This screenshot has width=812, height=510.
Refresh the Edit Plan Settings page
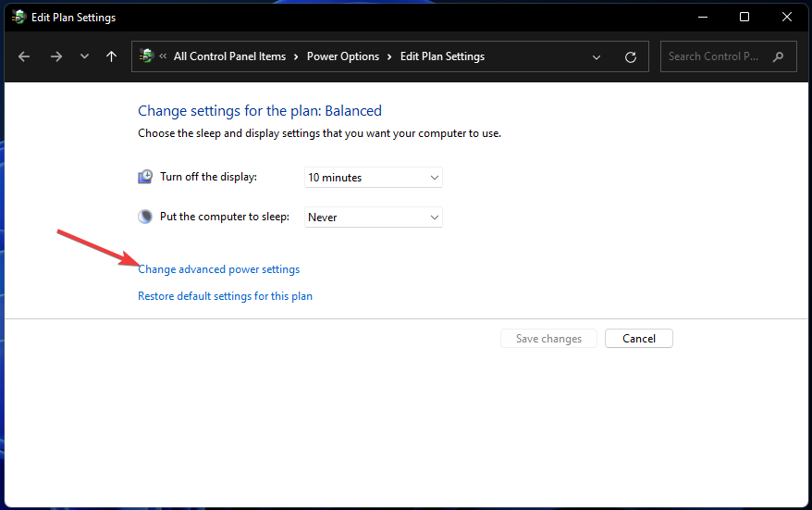tap(631, 56)
